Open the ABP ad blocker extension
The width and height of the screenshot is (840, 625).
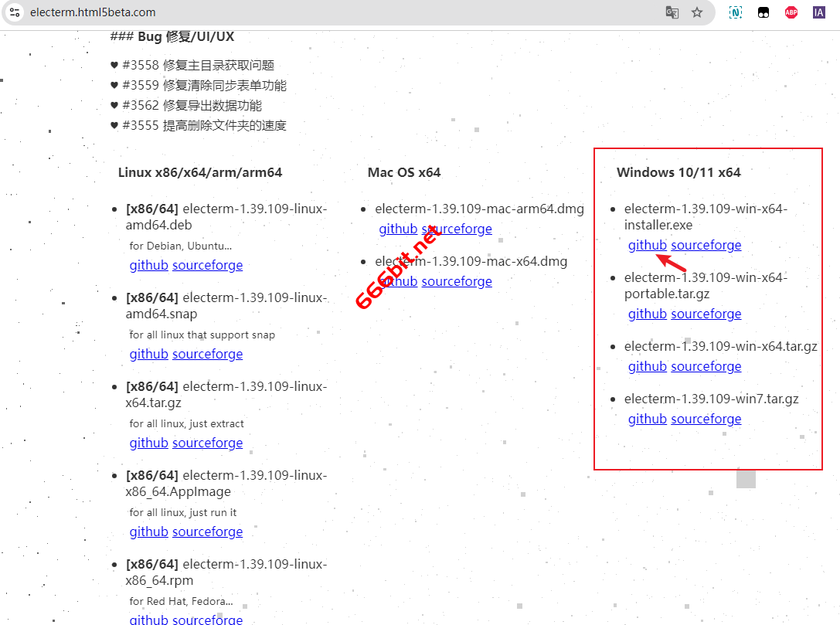click(x=791, y=12)
